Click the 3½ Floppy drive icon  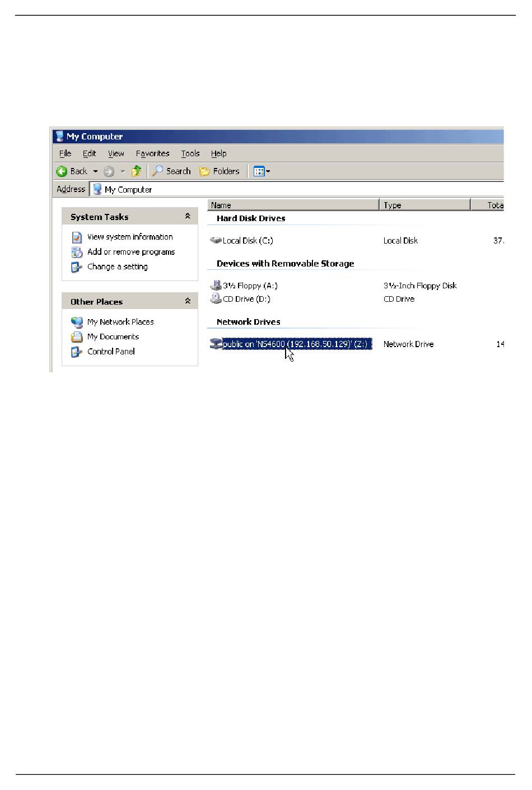(x=216, y=286)
